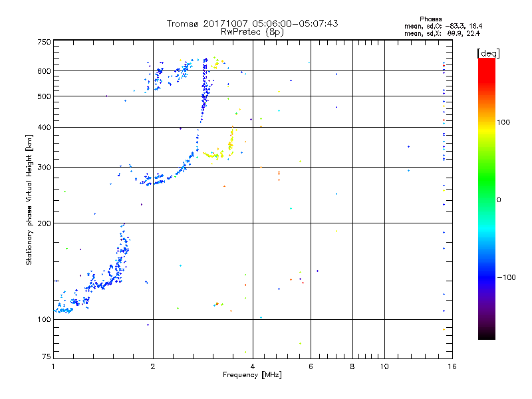Click y-axis tick label '300'

pyautogui.click(x=44, y=168)
